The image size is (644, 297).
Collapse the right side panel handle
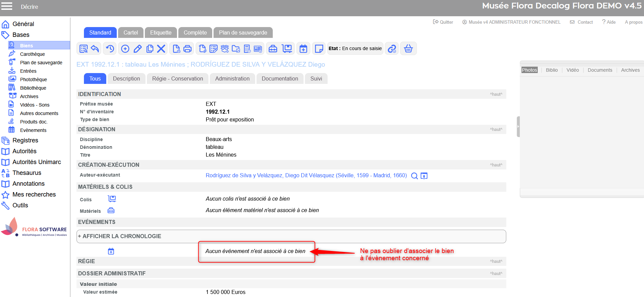point(518,127)
